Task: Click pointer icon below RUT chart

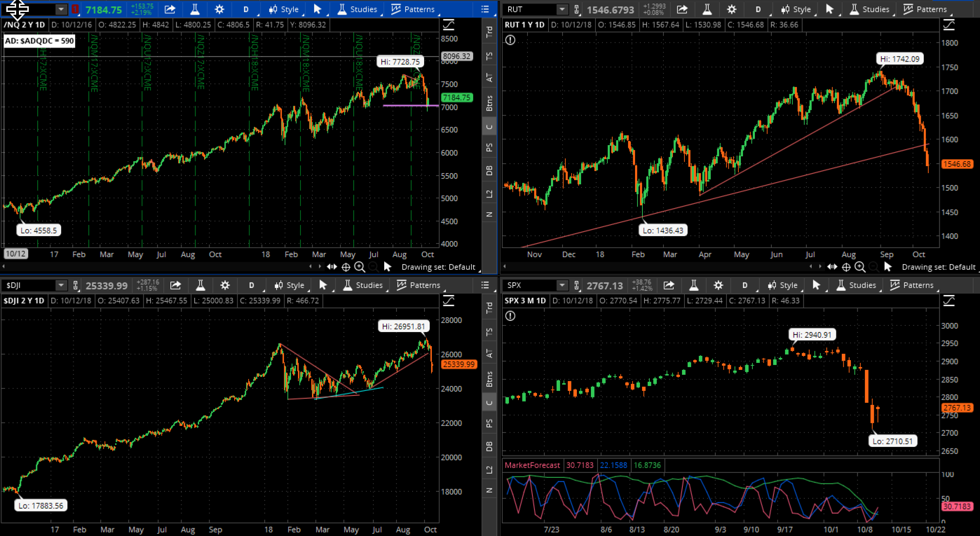Action: coord(888,267)
